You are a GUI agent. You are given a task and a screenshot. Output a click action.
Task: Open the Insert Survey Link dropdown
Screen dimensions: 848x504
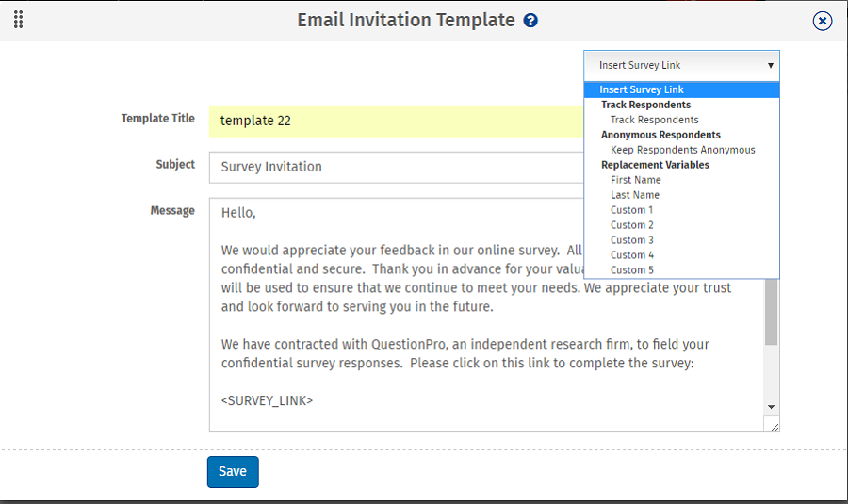tap(681, 65)
